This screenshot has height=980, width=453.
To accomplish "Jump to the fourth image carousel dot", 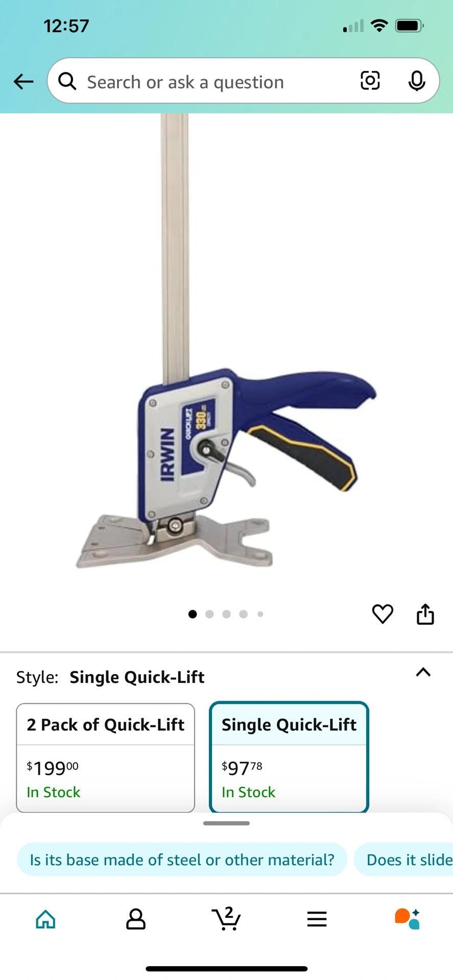I will click(x=244, y=614).
